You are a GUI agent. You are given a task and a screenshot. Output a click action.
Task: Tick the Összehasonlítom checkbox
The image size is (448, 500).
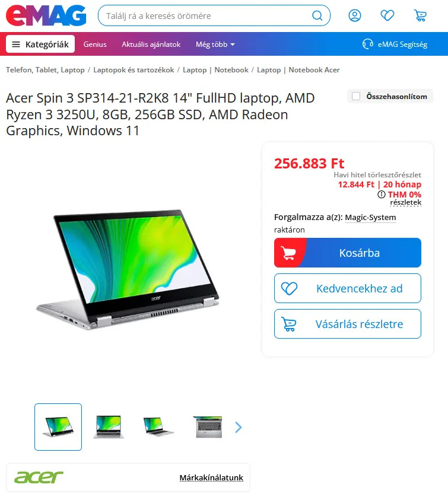[x=356, y=96]
